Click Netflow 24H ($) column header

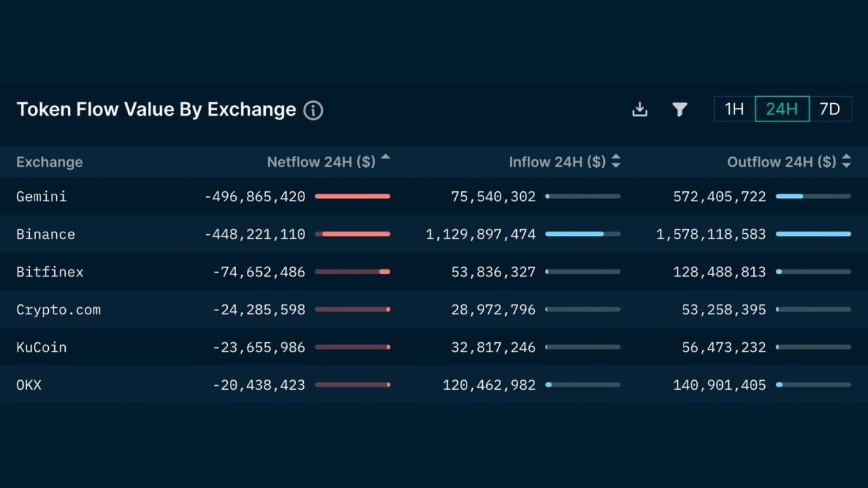point(321,162)
